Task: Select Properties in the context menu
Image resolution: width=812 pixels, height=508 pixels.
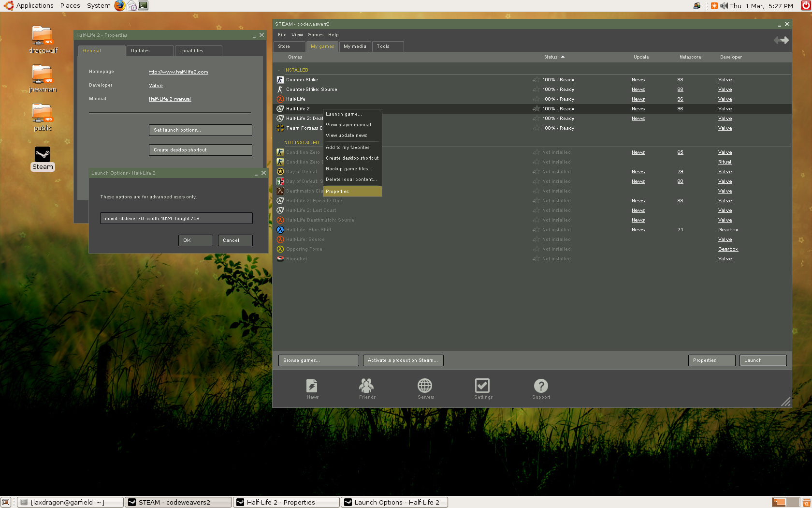Action: (337, 191)
